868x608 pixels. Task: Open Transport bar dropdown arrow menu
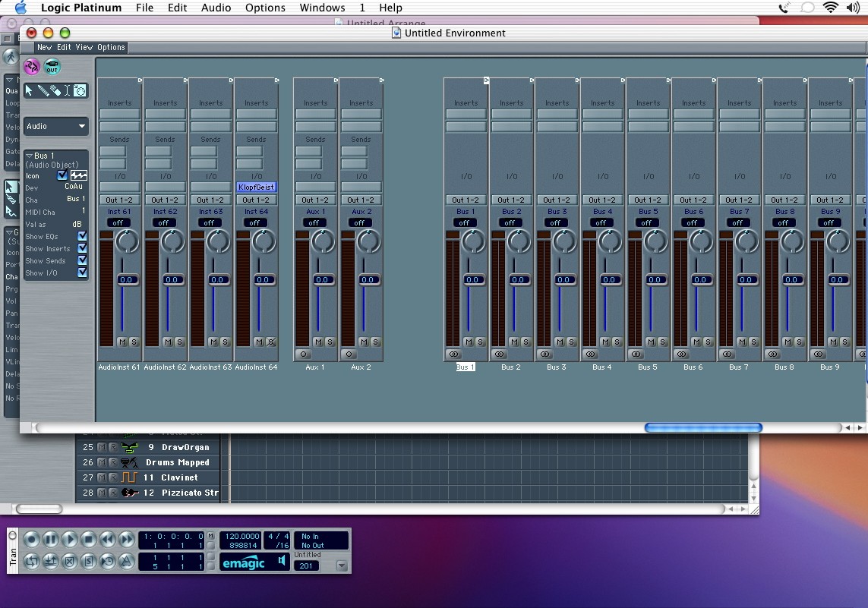341,565
